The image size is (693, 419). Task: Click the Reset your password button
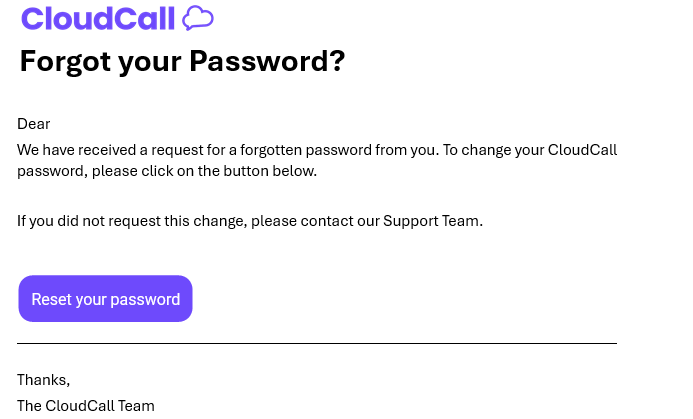105,299
